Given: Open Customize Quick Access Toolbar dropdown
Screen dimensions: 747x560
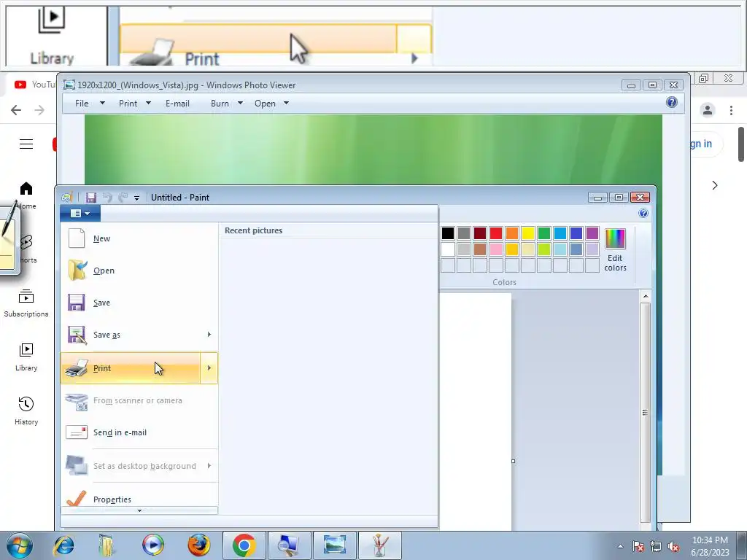Looking at the screenshot, I should tap(136, 198).
